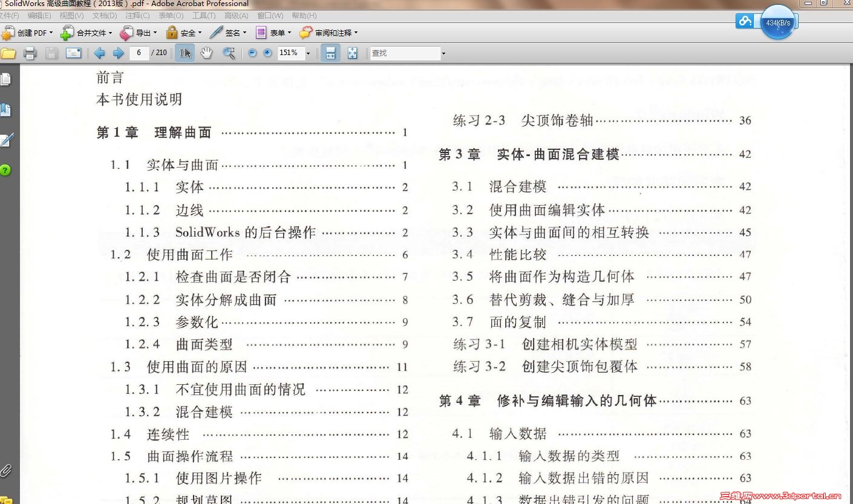Click the 1.5.1 使用图片操作 entry
The width and height of the screenshot is (853, 504).
click(267, 479)
